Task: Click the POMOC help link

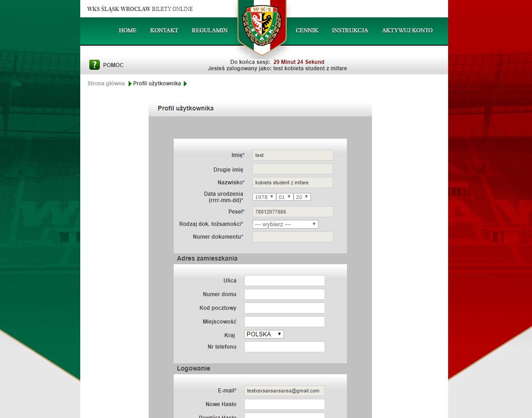Action: (113, 65)
